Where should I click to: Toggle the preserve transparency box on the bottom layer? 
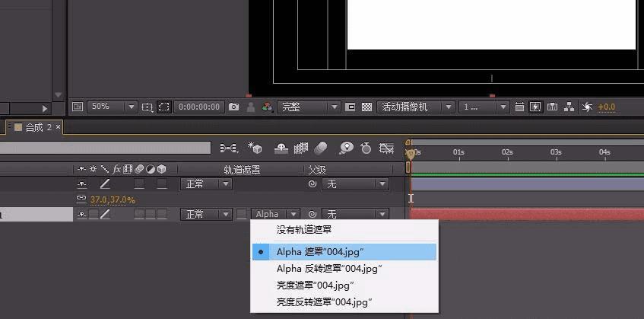pyautogui.click(x=242, y=214)
